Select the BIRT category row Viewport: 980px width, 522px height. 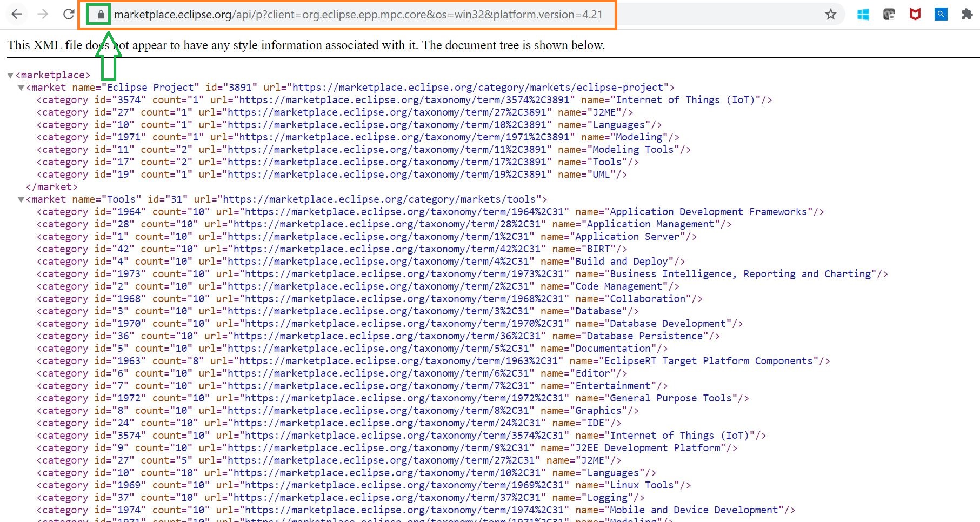pos(332,249)
